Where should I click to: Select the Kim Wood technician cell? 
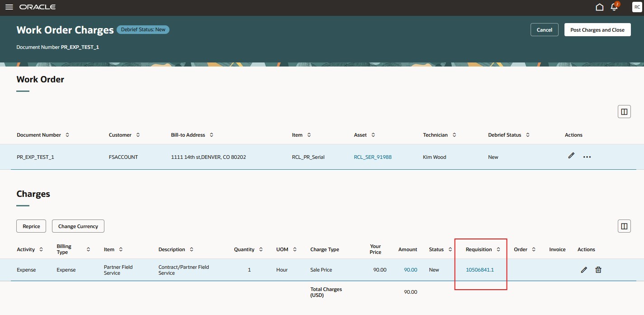tap(434, 157)
